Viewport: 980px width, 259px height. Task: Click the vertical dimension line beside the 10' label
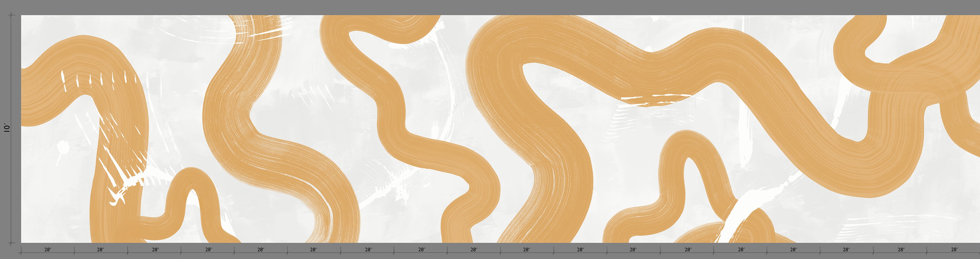(x=12, y=95)
